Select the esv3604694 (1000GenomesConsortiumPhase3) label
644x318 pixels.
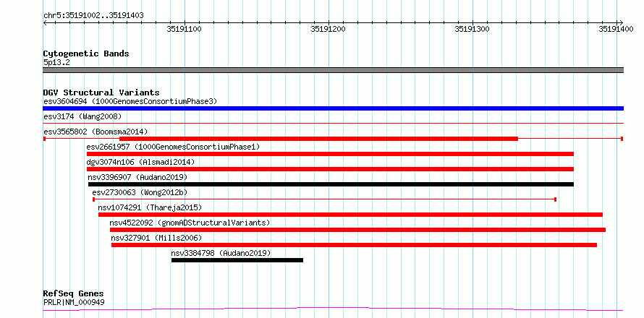pos(130,101)
